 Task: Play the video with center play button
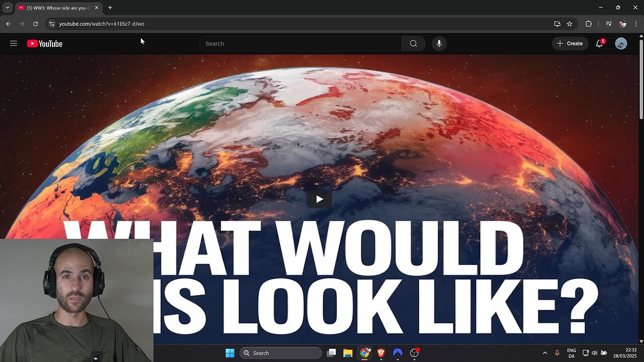319,200
